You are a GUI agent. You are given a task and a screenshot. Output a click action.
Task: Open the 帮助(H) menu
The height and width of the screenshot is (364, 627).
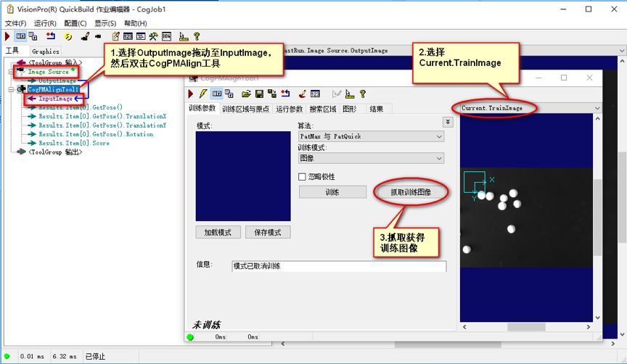pos(135,23)
